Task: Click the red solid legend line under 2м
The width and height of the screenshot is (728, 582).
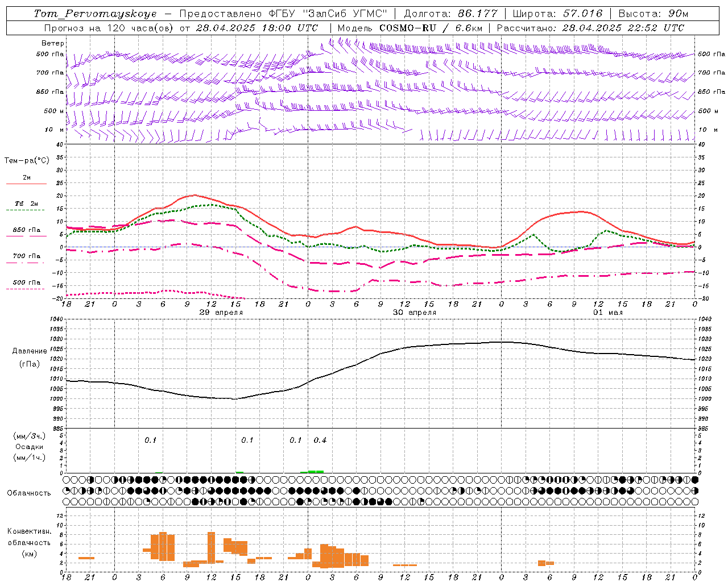Action: [26, 184]
